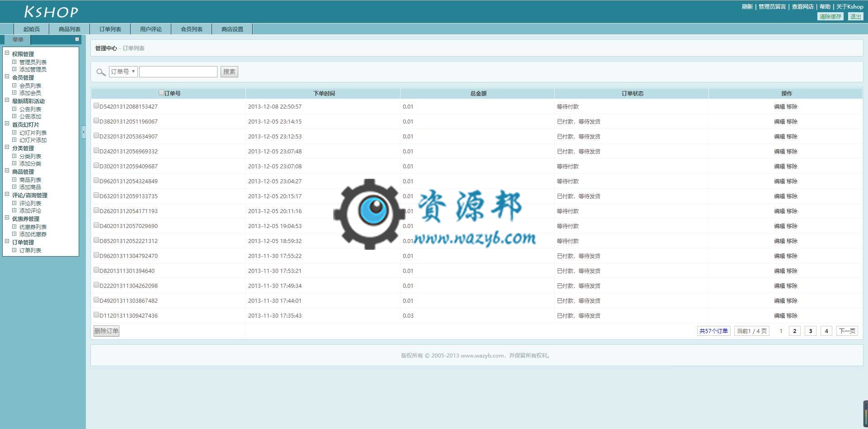Collapse the 权限管理 tree node

point(7,53)
